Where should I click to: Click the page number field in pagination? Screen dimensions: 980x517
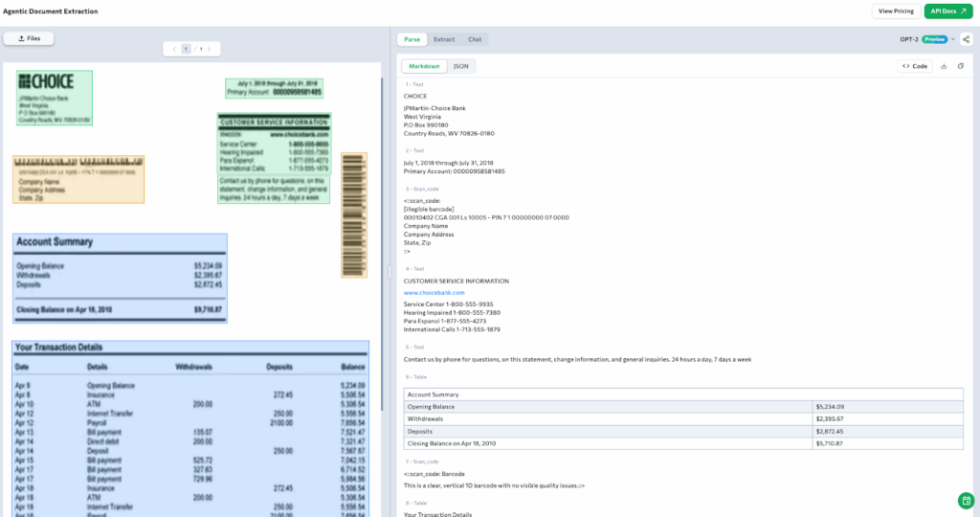(x=187, y=48)
